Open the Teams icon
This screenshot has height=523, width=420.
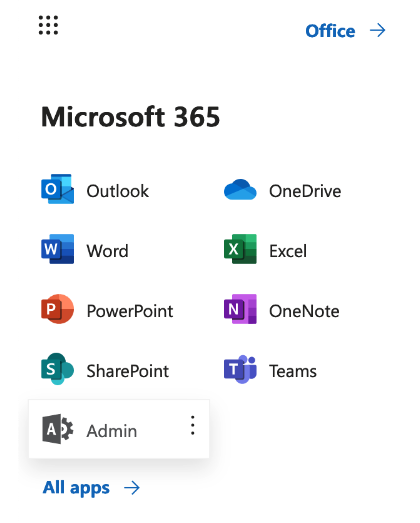[x=240, y=369]
